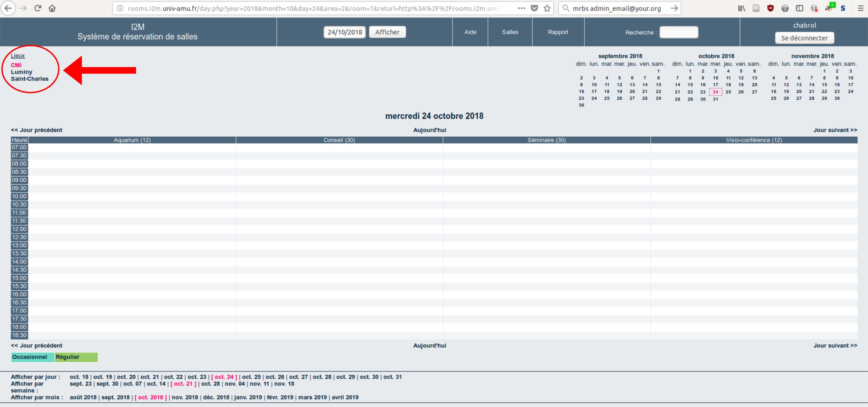The height and width of the screenshot is (407, 868).
Task: Save page to Pocket icon
Action: coord(534,8)
